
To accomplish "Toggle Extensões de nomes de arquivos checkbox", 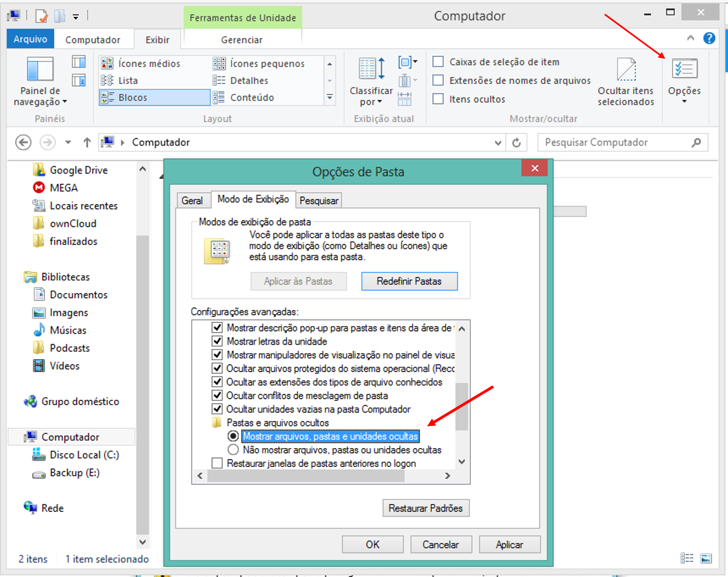I will click(438, 81).
